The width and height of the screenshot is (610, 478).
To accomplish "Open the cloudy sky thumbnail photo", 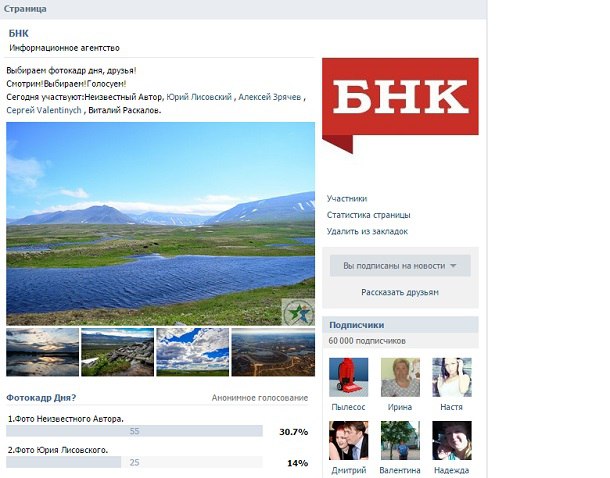I will [x=193, y=352].
